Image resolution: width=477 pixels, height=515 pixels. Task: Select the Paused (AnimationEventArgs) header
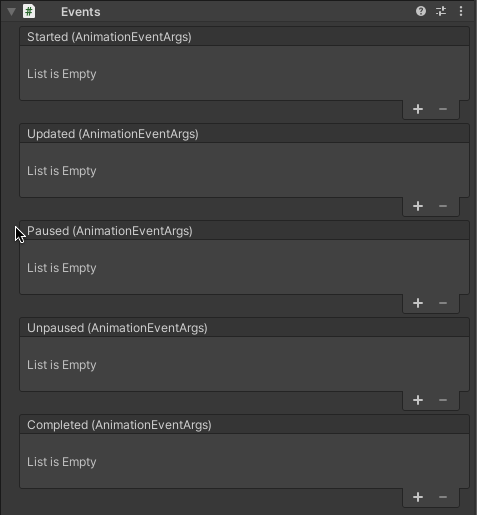244,231
